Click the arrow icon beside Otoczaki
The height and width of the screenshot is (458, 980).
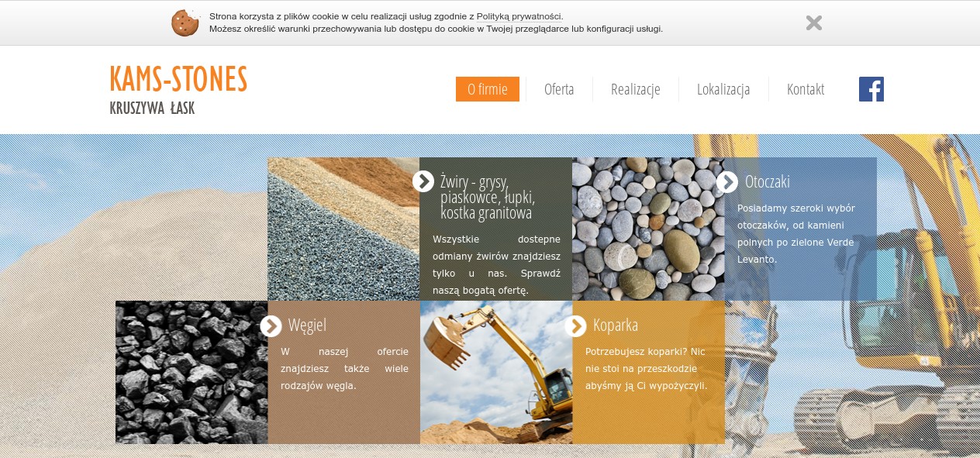tap(727, 181)
